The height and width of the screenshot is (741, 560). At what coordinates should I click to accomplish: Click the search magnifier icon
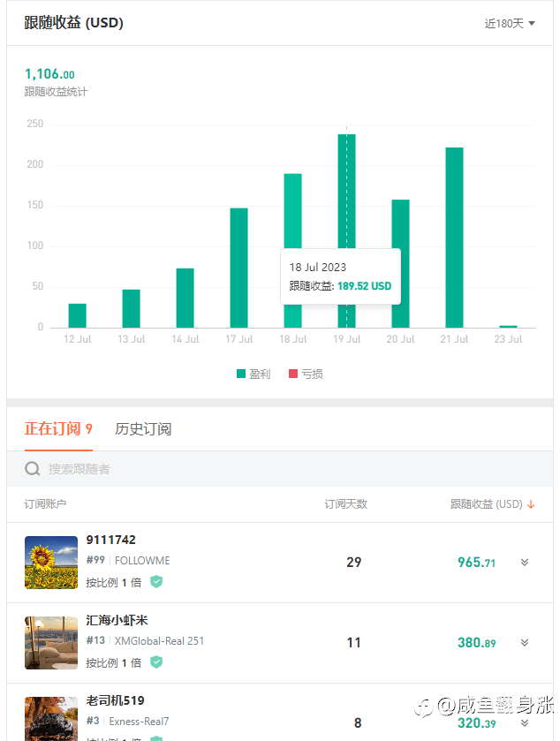32,469
